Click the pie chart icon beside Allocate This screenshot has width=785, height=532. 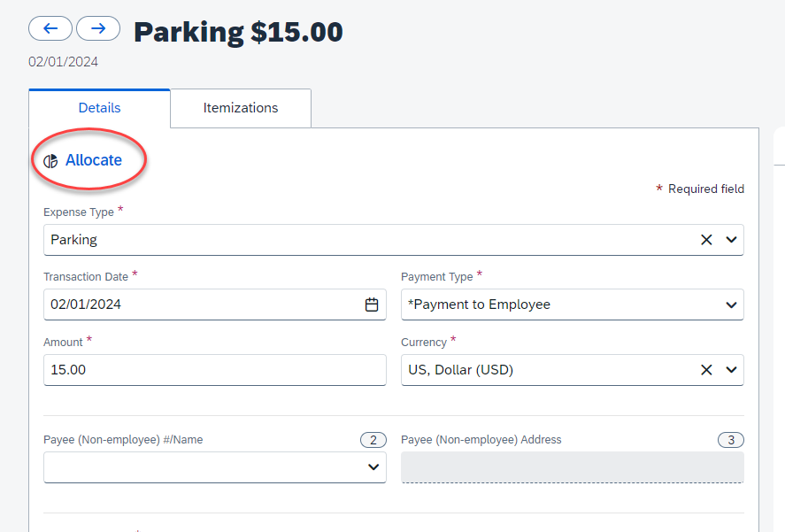[50, 161]
